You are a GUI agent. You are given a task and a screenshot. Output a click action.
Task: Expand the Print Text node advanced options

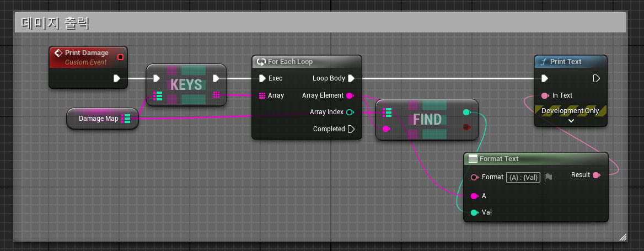click(x=571, y=121)
